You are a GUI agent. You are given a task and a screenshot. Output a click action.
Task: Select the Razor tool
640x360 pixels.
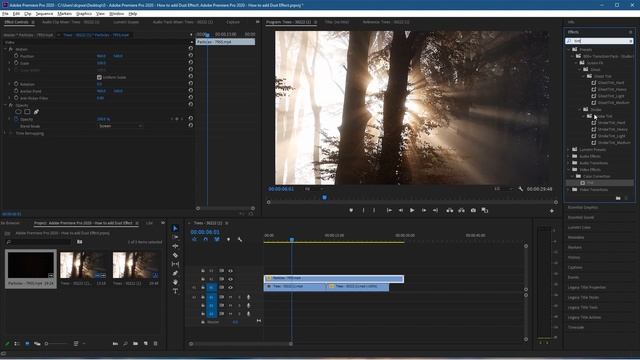pyautogui.click(x=175, y=255)
